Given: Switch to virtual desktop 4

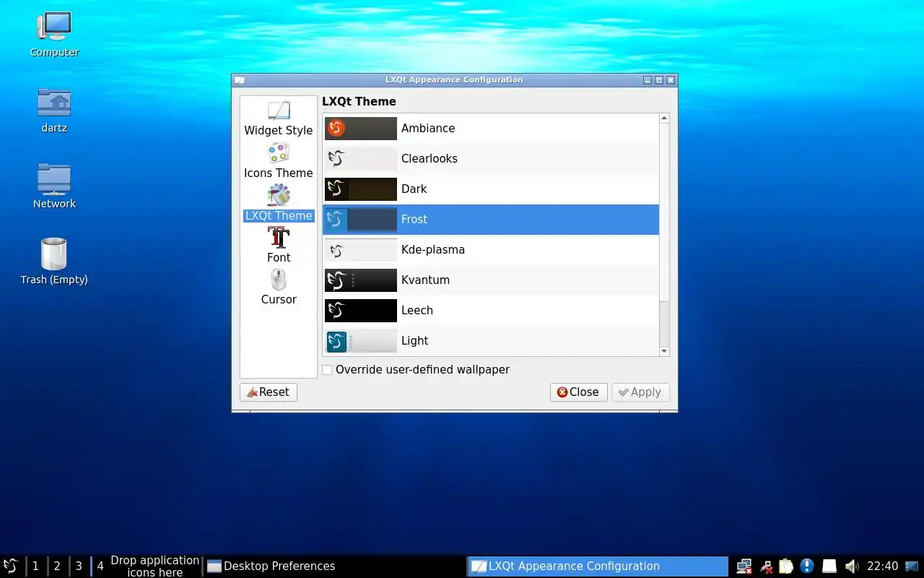Looking at the screenshot, I should (100, 566).
